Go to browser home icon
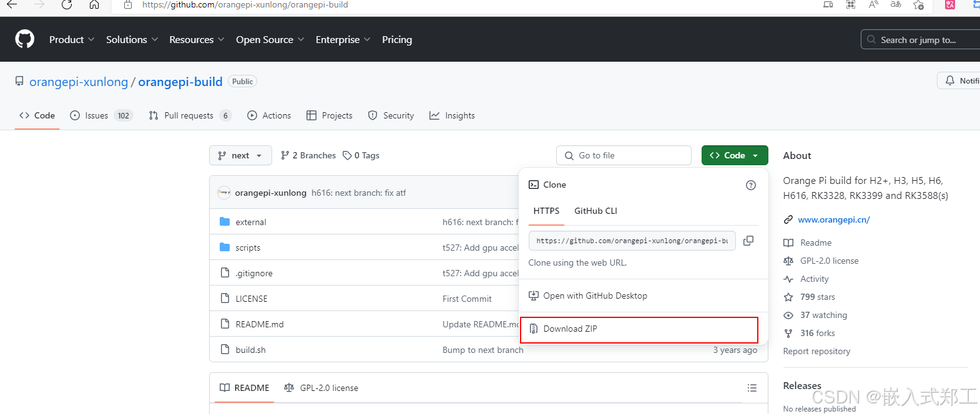This screenshot has width=980, height=414. (x=94, y=5)
